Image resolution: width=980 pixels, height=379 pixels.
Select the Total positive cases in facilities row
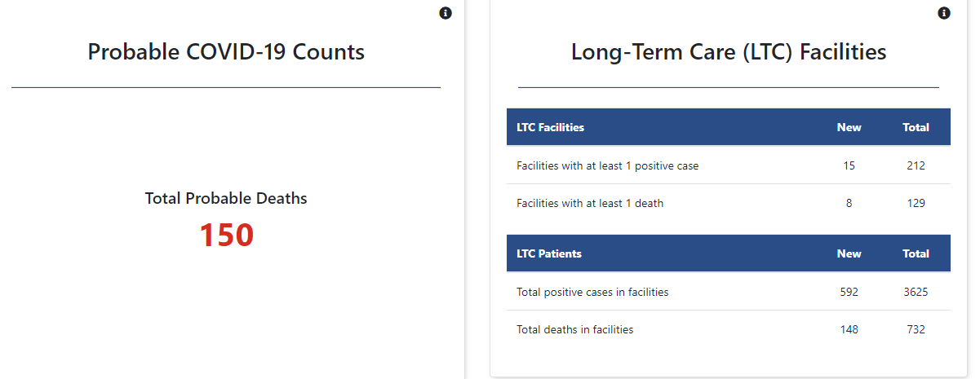pyautogui.click(x=729, y=292)
